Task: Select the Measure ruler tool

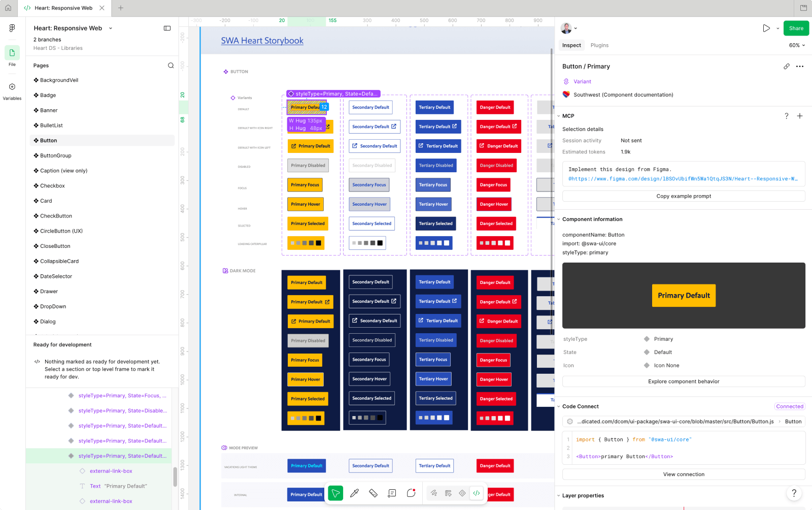Action: pyautogui.click(x=373, y=493)
